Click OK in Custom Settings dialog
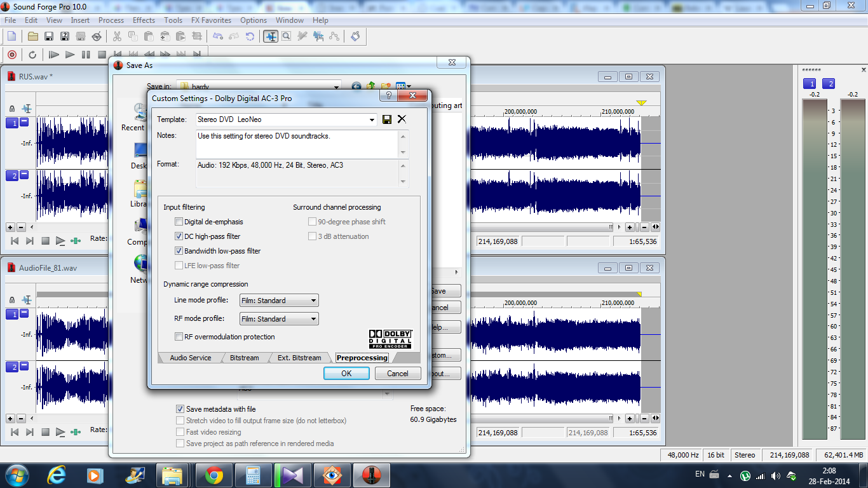The image size is (868, 488). [x=346, y=374]
